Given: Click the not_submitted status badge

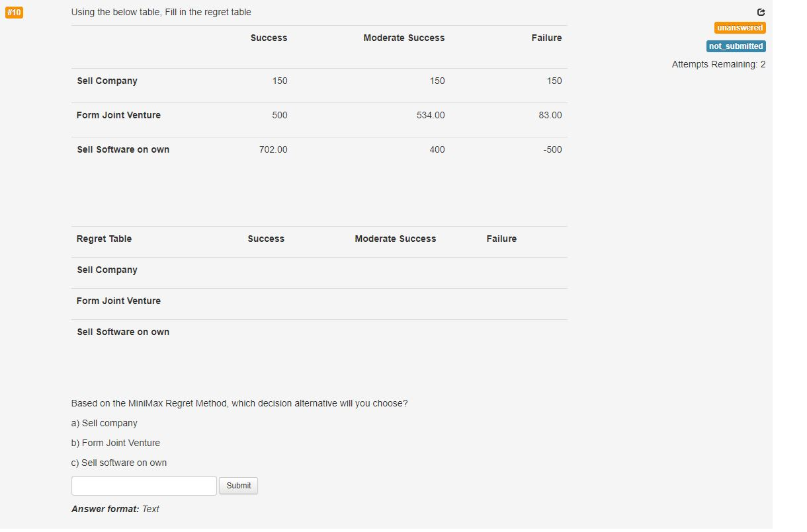Looking at the screenshot, I should tap(736, 46).
